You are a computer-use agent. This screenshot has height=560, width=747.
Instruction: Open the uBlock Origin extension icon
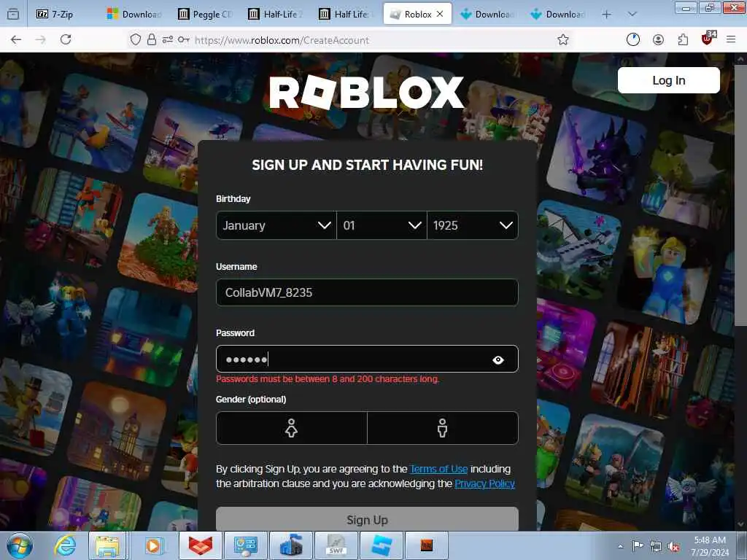[x=708, y=39]
